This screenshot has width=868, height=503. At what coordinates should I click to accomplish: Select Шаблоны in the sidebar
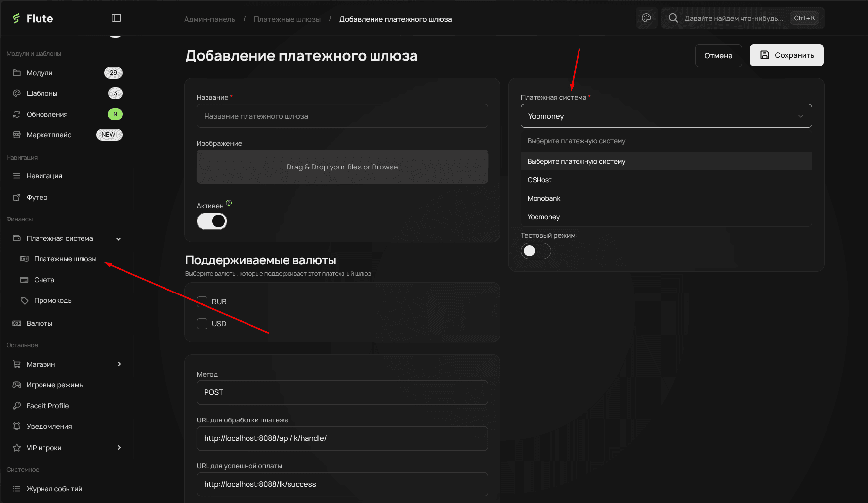[41, 93]
